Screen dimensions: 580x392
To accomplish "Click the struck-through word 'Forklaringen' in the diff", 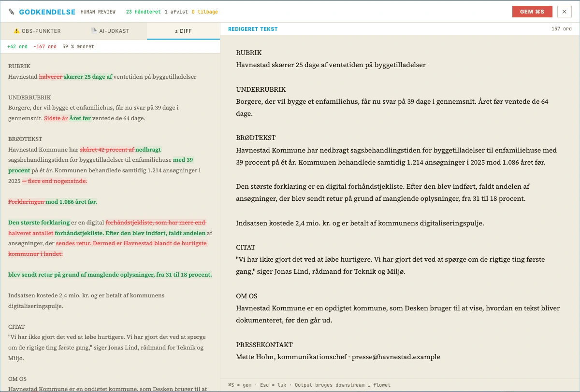I will click(x=27, y=202).
